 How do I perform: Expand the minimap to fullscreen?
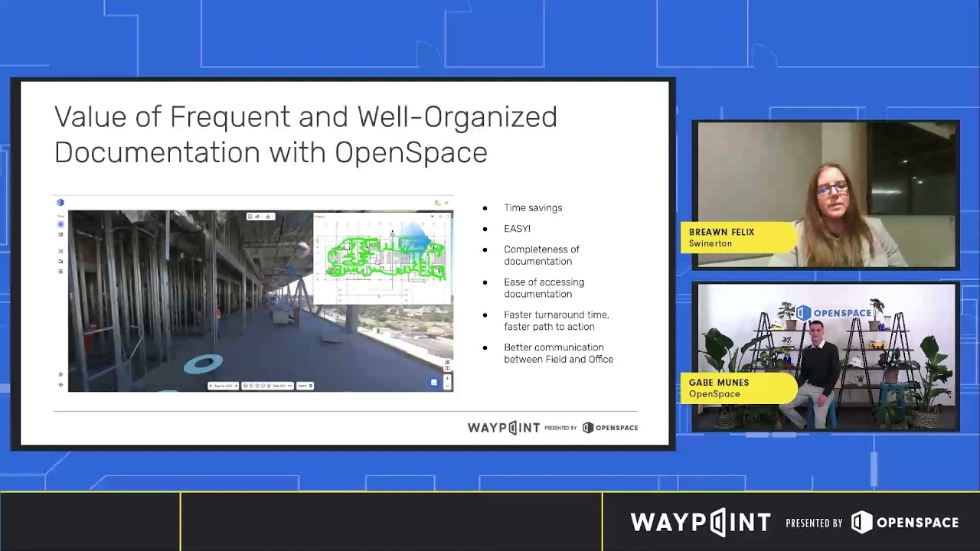click(448, 217)
